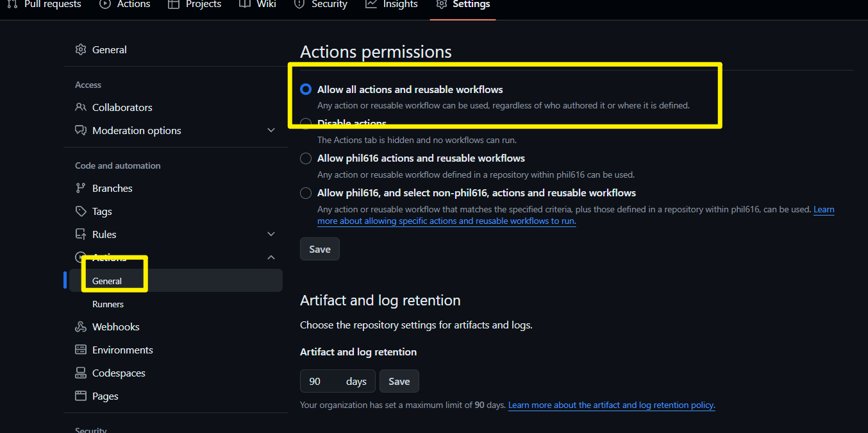This screenshot has height=433, width=868.
Task: Click the people icon next to Collaborators
Action: 81,107
